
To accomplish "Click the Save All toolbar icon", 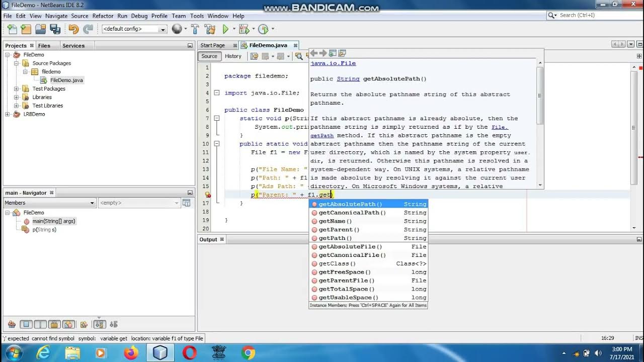I will (x=55, y=29).
